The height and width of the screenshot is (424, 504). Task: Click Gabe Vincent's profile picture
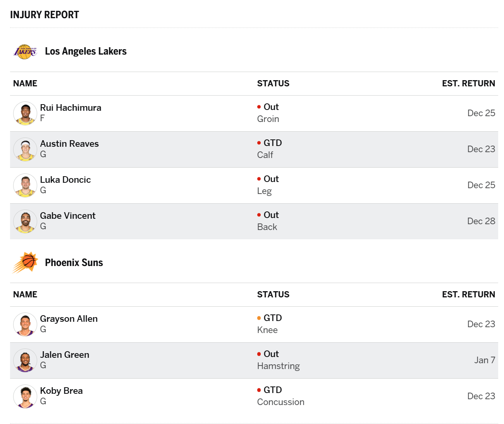(25, 221)
